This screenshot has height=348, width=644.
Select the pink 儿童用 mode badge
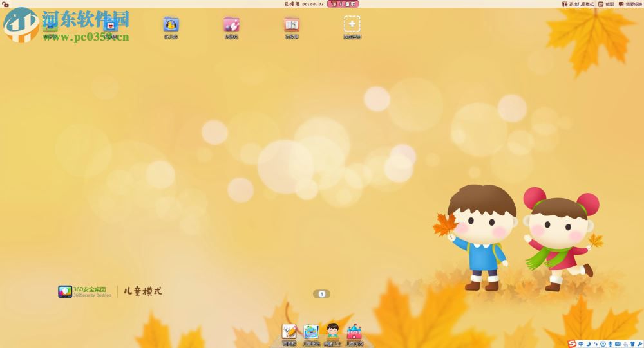click(343, 4)
